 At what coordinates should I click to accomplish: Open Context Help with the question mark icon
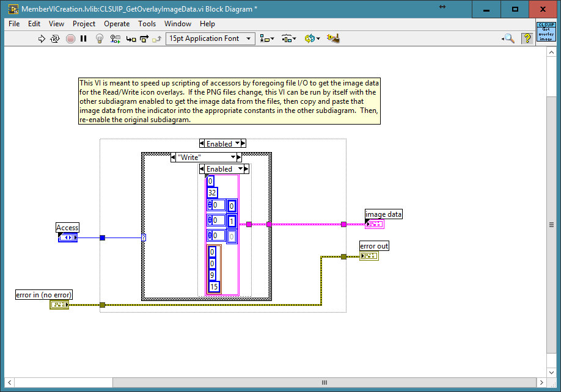(x=527, y=38)
